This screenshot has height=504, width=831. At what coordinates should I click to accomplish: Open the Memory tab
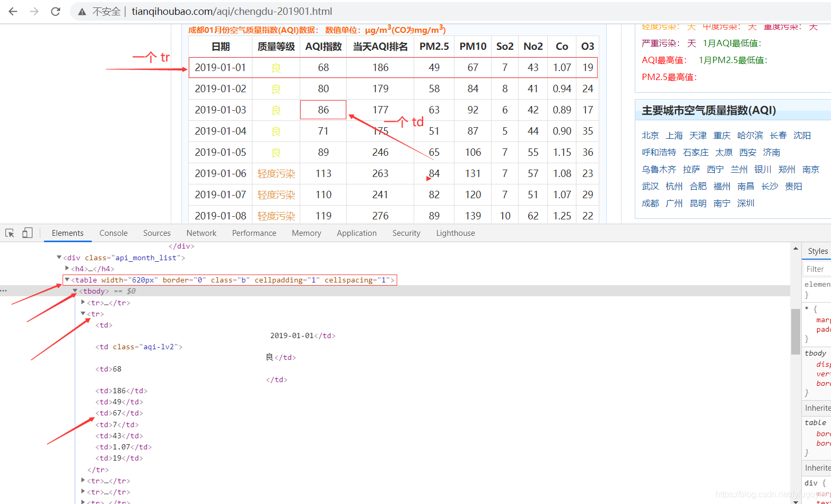click(307, 233)
